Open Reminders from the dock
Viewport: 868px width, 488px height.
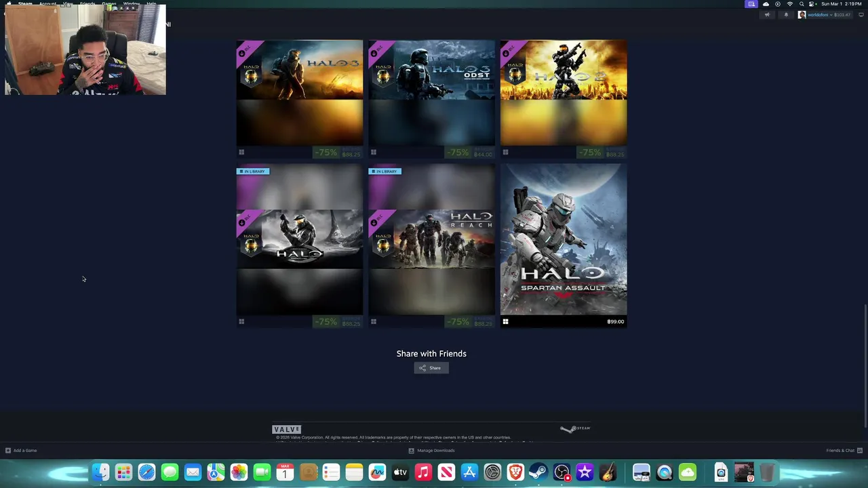point(331,472)
